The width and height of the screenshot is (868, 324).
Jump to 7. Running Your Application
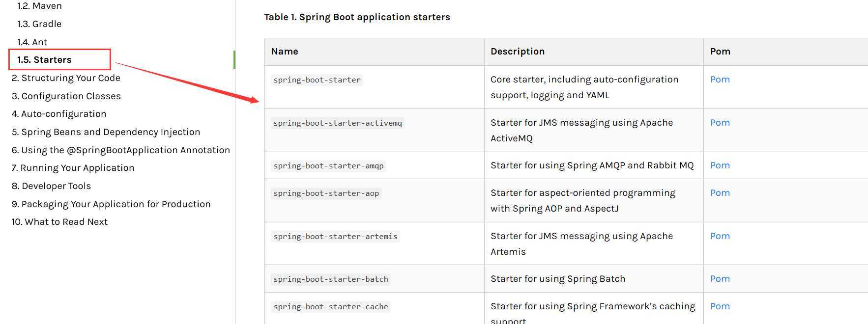pyautogui.click(x=73, y=168)
